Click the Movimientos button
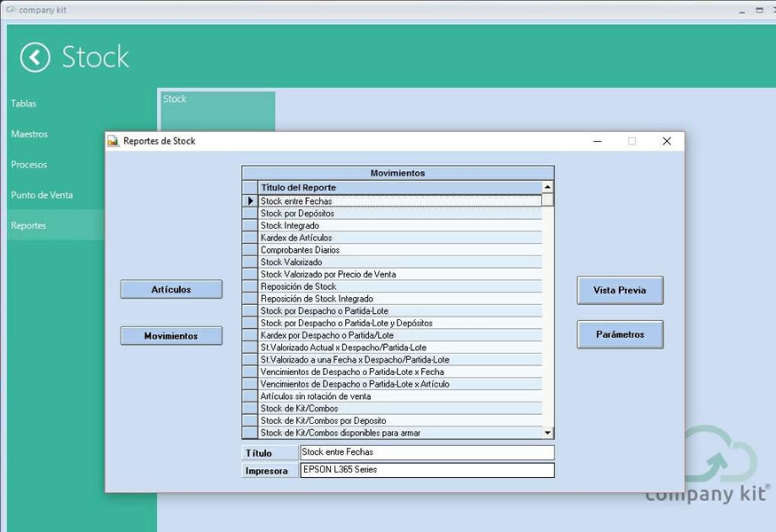Image resolution: width=776 pixels, height=532 pixels. [x=171, y=336]
